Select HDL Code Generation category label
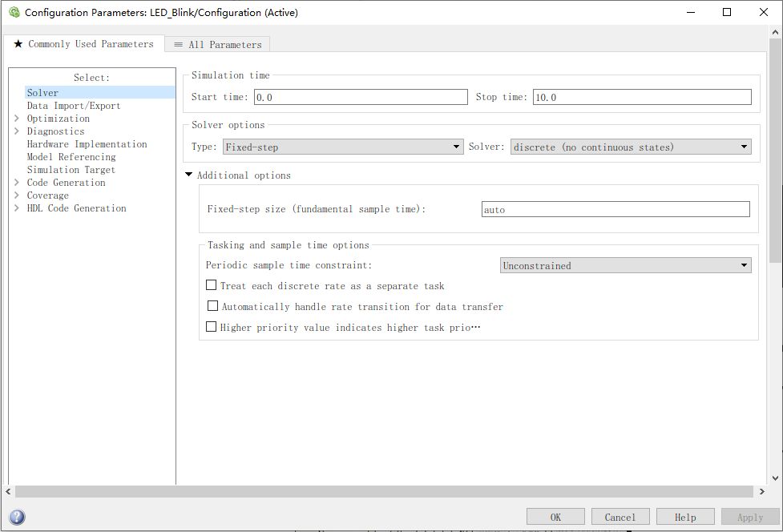783x532 pixels. 76,208
